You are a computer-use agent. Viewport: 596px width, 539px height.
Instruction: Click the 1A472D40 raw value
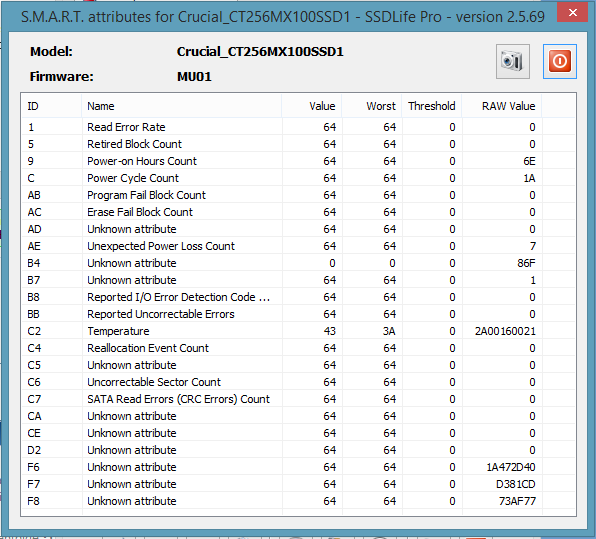[x=511, y=467]
